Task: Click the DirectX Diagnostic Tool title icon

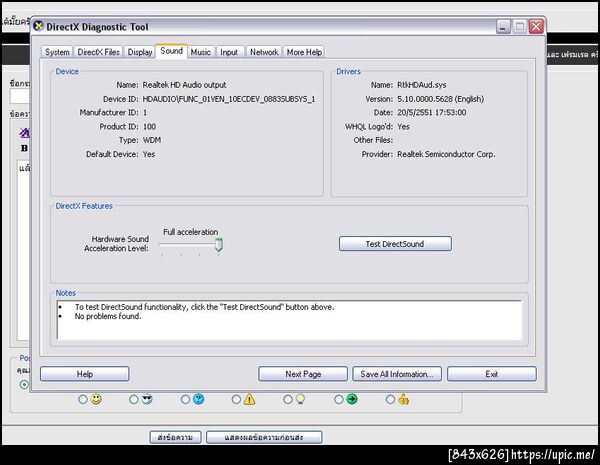Action: [38, 26]
